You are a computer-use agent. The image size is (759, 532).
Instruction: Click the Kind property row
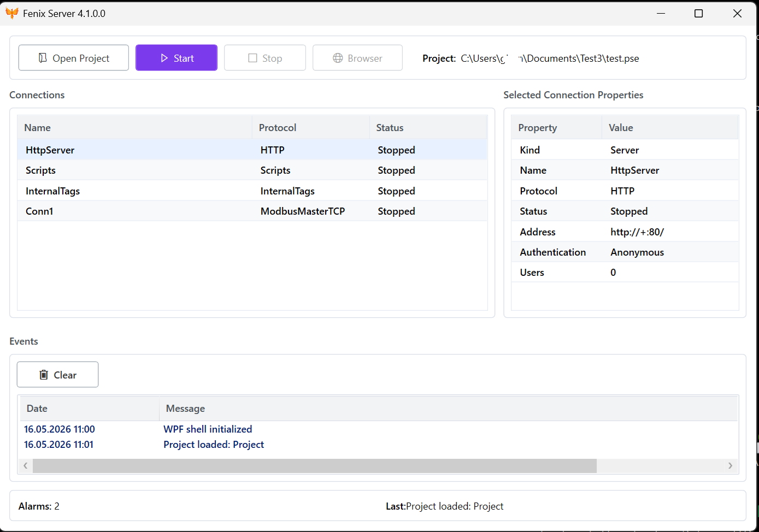625,150
